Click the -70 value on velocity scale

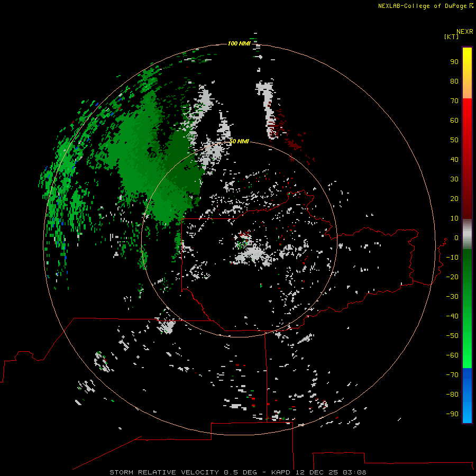(452, 375)
